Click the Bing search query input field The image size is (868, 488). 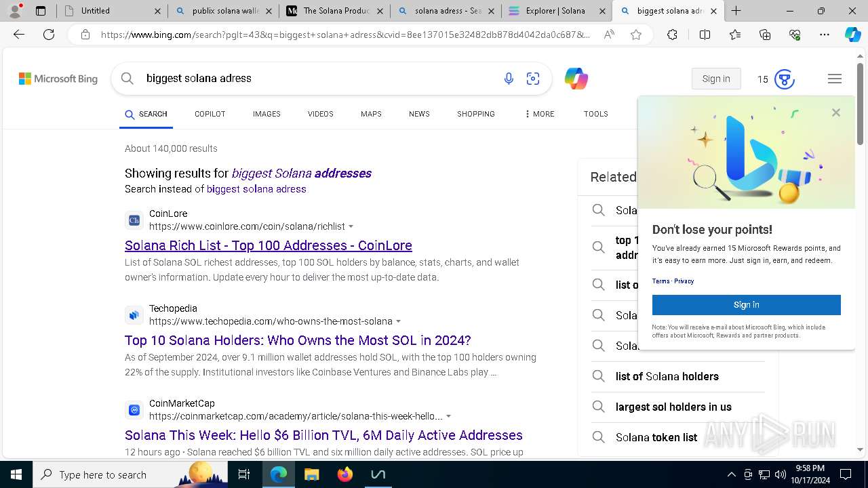point(319,79)
